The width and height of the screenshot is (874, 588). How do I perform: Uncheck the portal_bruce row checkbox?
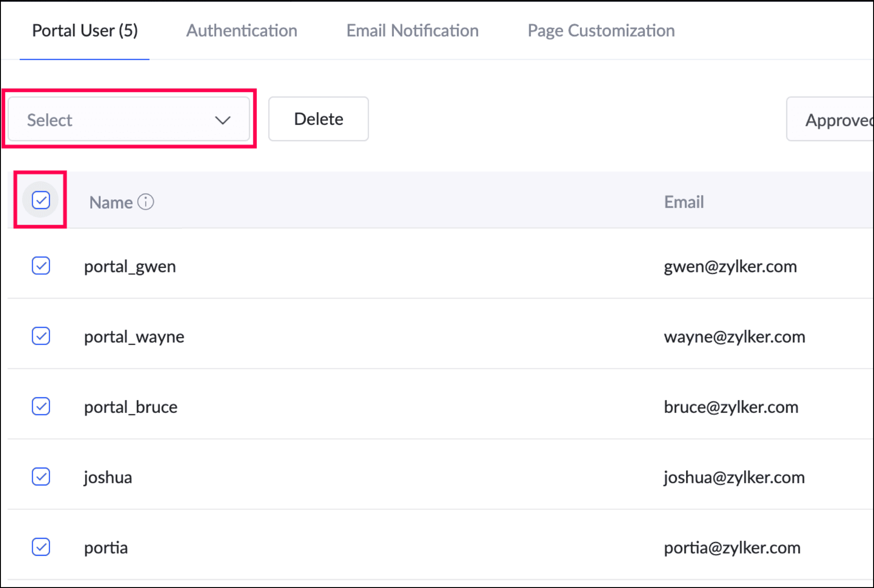[x=41, y=407]
